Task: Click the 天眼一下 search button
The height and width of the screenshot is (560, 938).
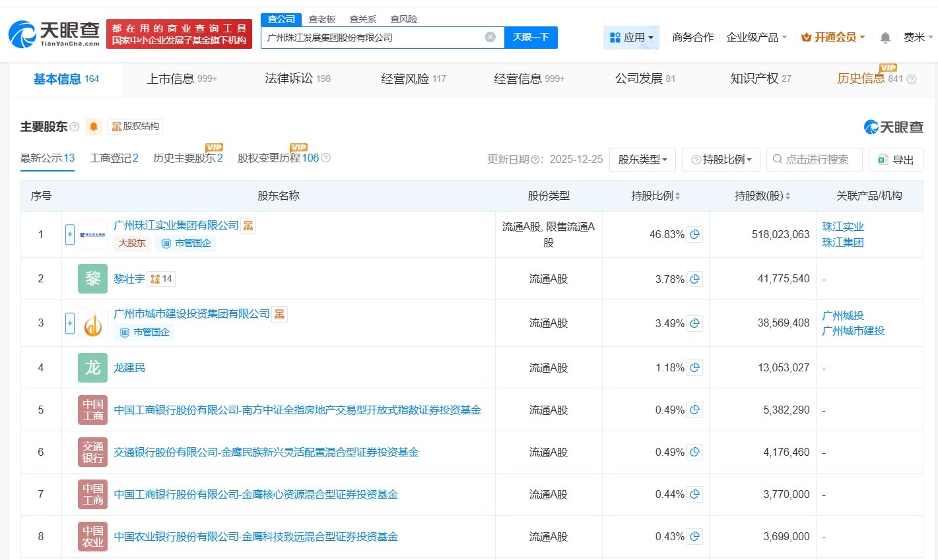Action: point(531,38)
